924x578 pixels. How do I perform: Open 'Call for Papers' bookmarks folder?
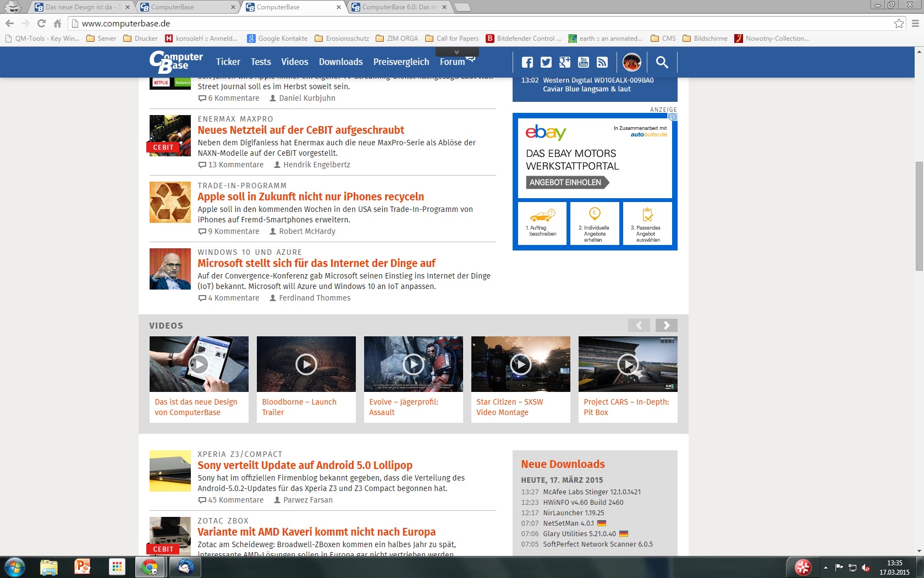click(452, 39)
